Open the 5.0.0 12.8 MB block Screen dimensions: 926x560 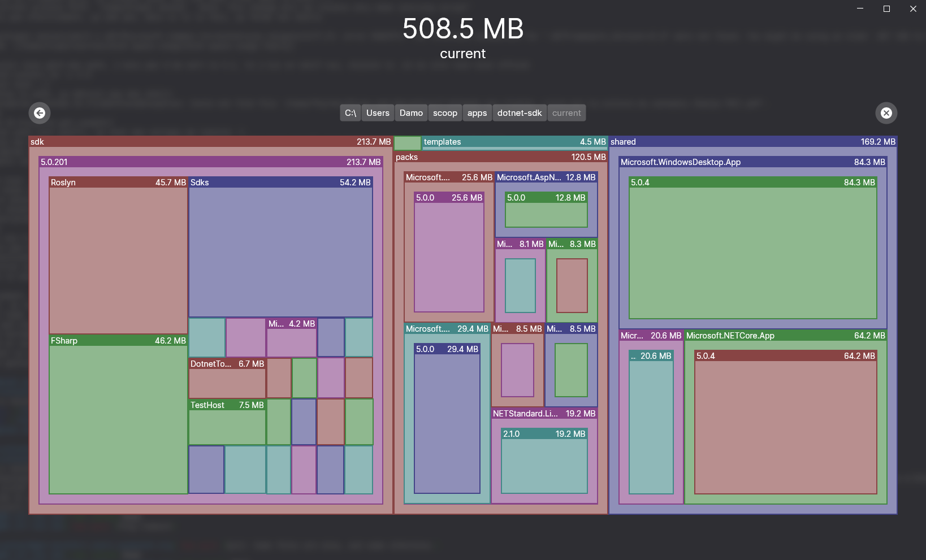[546, 210]
